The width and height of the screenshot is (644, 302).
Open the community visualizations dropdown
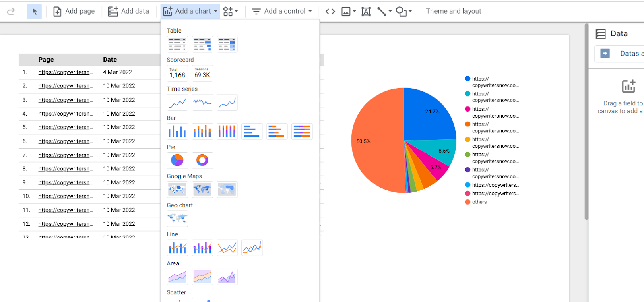(231, 11)
